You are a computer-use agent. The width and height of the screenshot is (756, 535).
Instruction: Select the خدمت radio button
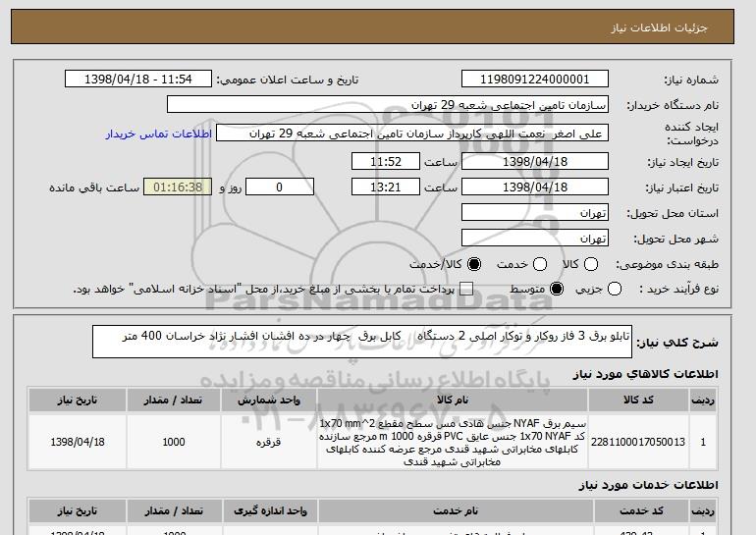[x=540, y=264]
